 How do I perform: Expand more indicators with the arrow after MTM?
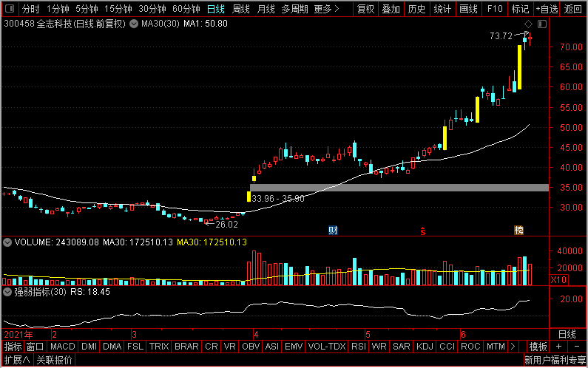[x=513, y=347]
